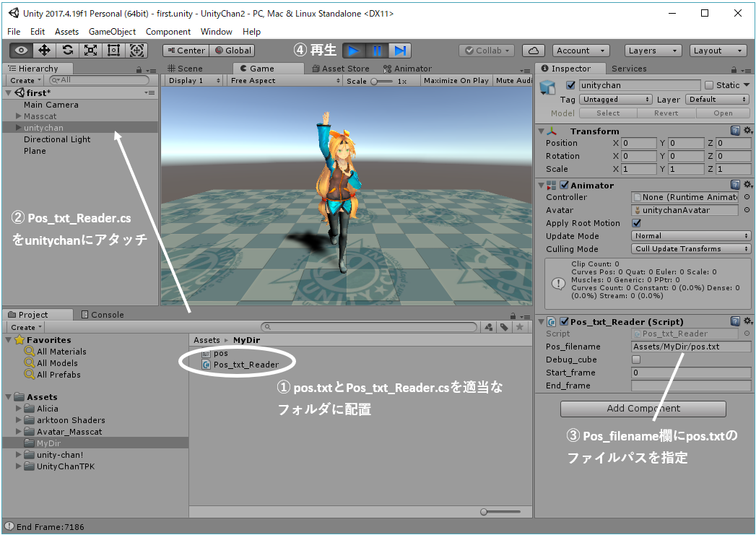Viewport: 756px width, 535px height.
Task: Switch to the Console tab
Action: [x=108, y=313]
